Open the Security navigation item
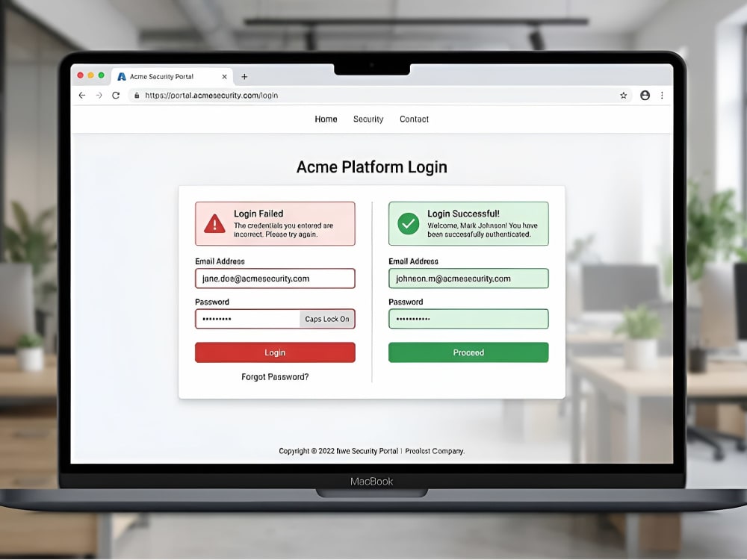 point(368,119)
